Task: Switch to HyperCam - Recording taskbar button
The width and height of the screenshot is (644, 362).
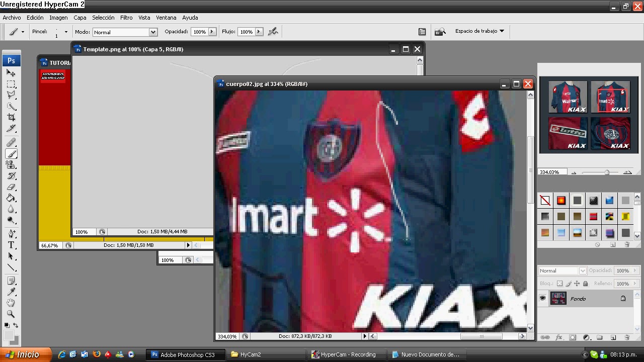Action: click(x=348, y=354)
